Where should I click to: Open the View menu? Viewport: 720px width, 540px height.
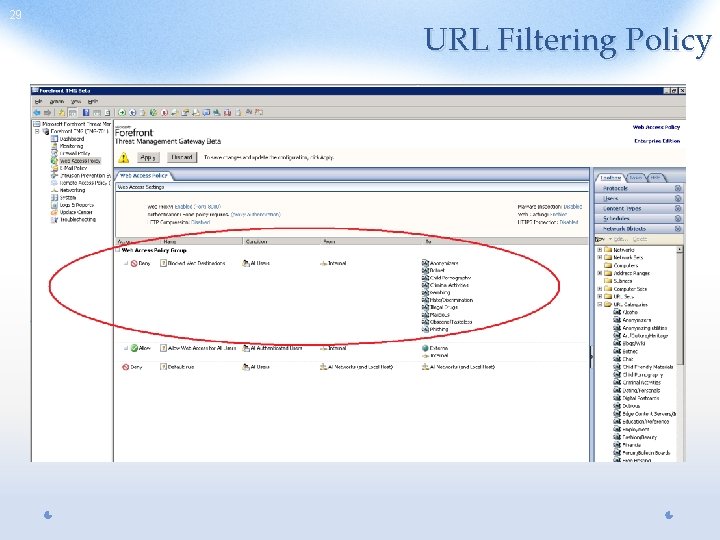tap(76, 101)
